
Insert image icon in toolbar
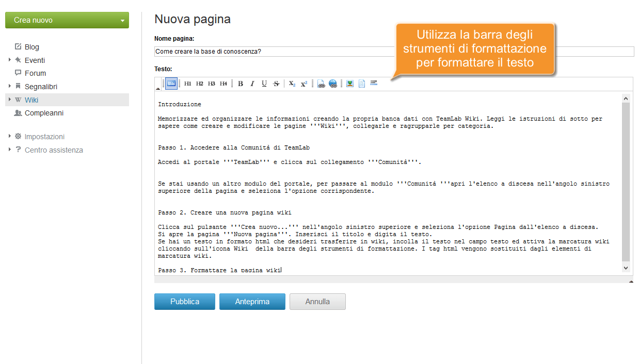click(350, 84)
